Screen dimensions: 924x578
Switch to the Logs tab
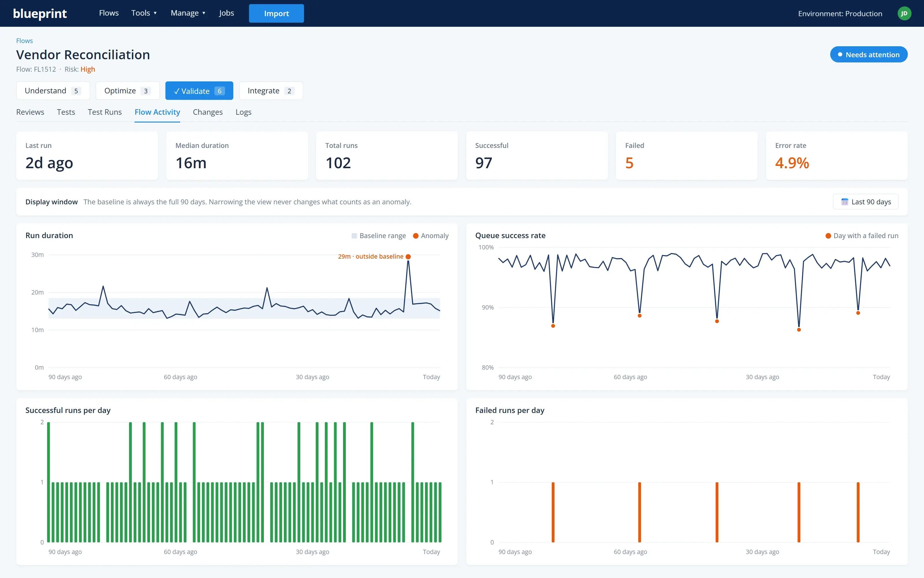click(x=244, y=112)
